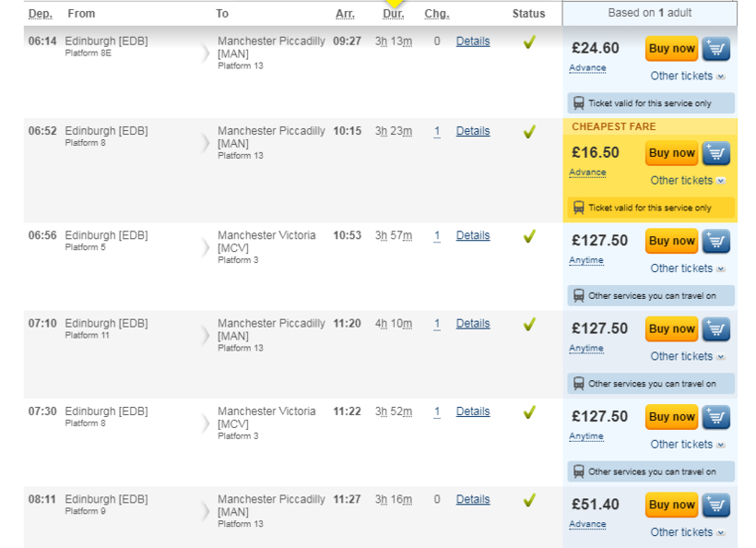The image size is (756, 548).
Task: Add the 07:30 train fare to basket
Action: pos(716,417)
